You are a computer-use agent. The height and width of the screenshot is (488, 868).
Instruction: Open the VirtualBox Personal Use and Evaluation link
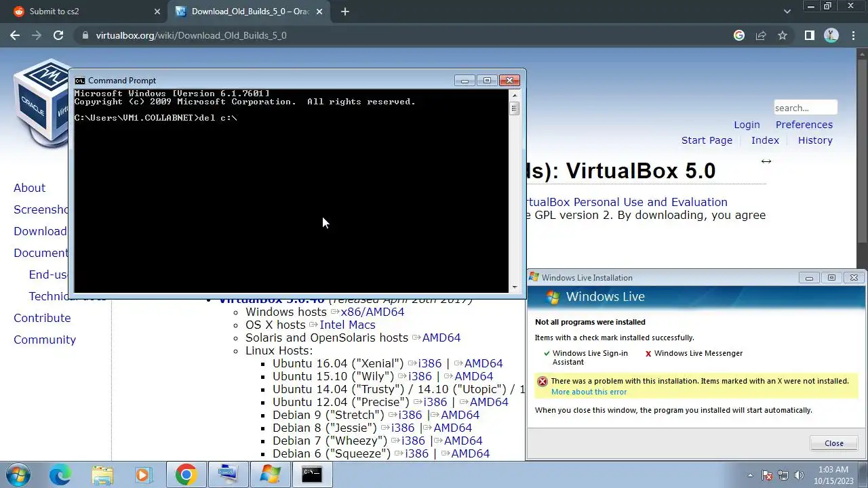coord(627,202)
